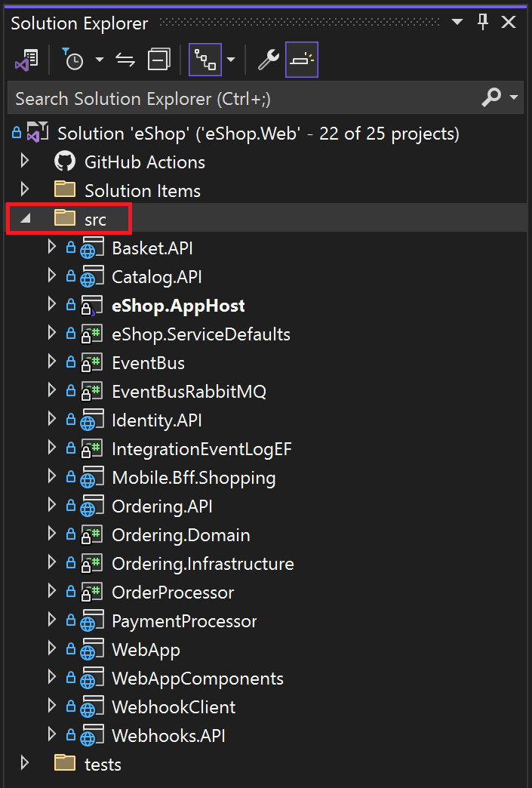
Task: Click the Show All Files icon
Action: tap(204, 59)
